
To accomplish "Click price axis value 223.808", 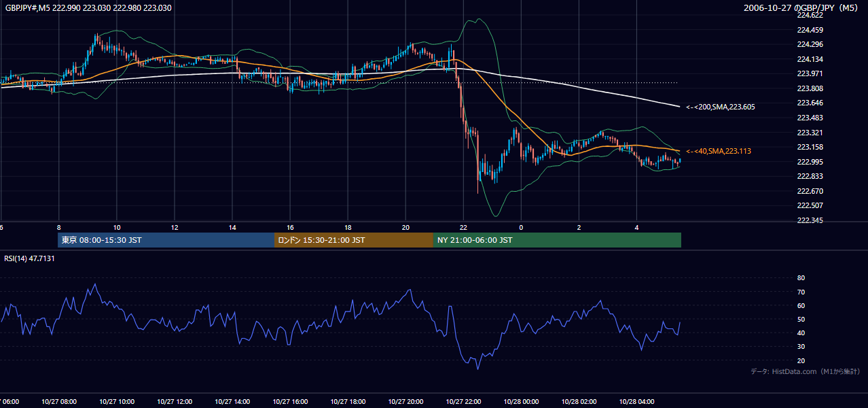I will pyautogui.click(x=810, y=88).
